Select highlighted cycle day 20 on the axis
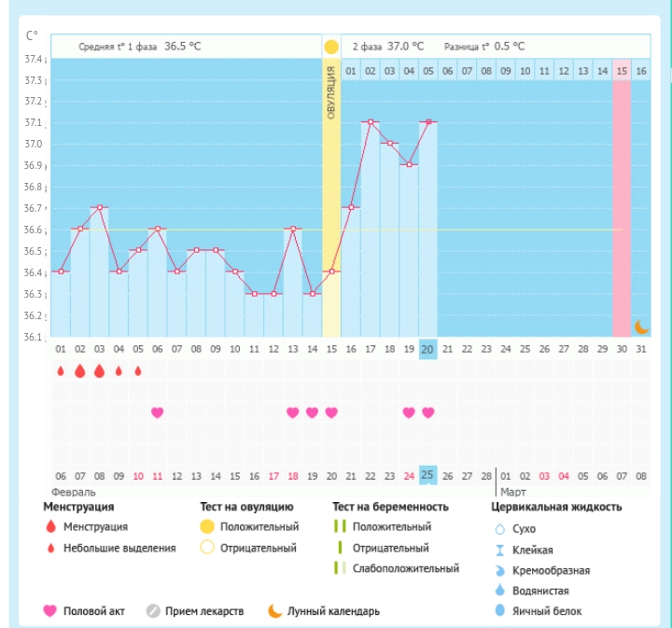Viewport: 672px width, 628px height. (428, 349)
